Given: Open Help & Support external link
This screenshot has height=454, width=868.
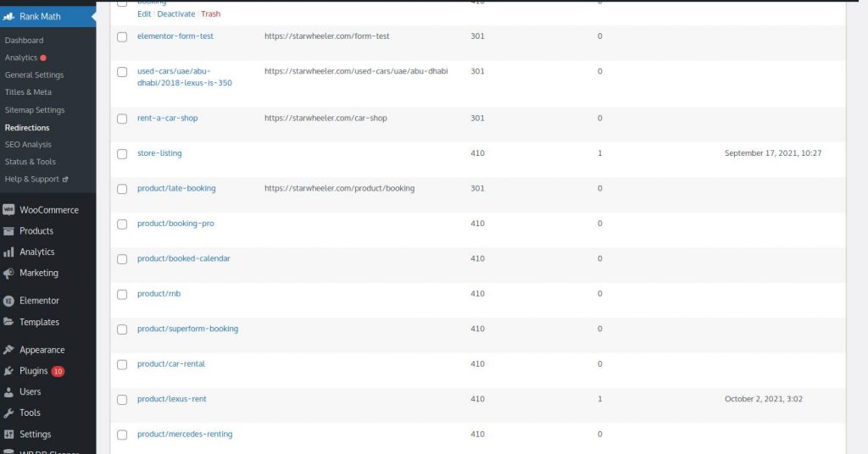Looking at the screenshot, I should tap(36, 180).
